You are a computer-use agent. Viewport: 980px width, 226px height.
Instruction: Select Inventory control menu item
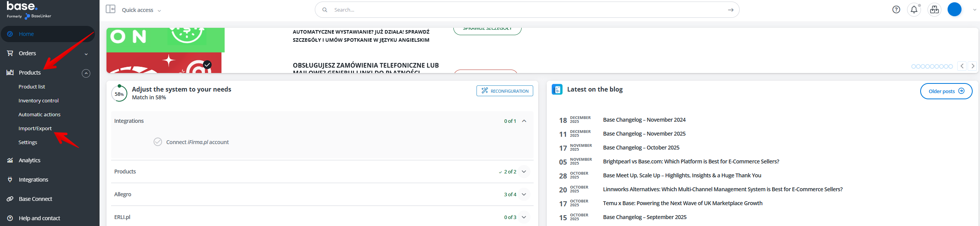click(x=39, y=100)
